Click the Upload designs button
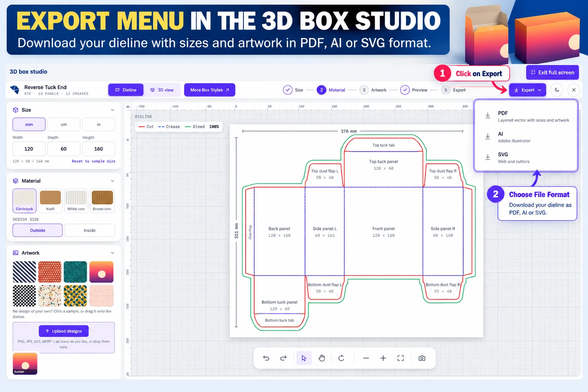Image resolution: width=588 pixels, height=392 pixels. 64,331
